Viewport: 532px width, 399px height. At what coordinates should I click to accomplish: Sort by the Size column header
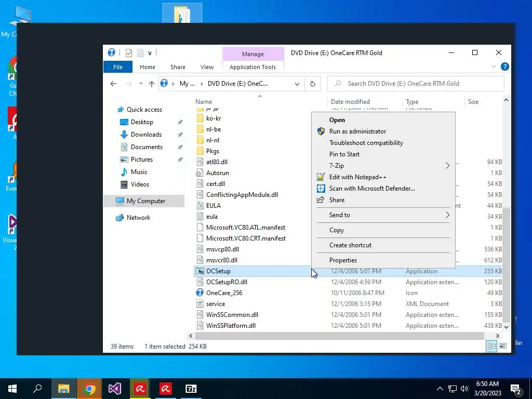[x=473, y=101]
